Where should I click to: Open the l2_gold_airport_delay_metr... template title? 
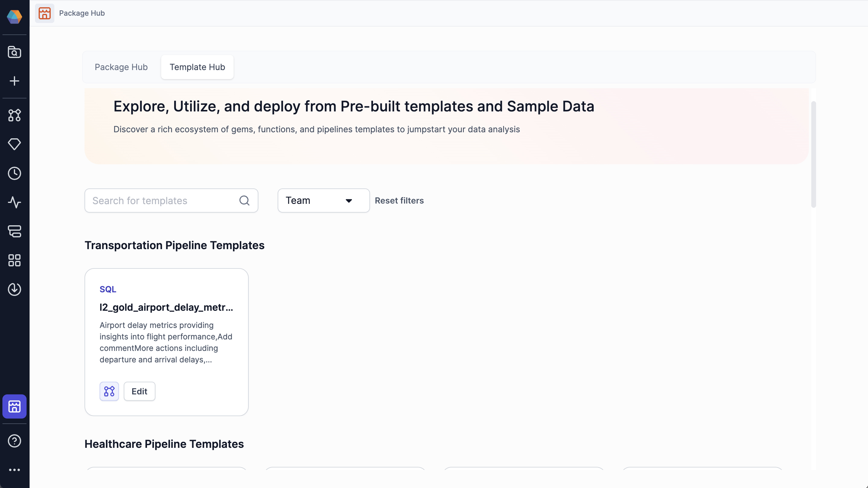pyautogui.click(x=166, y=307)
